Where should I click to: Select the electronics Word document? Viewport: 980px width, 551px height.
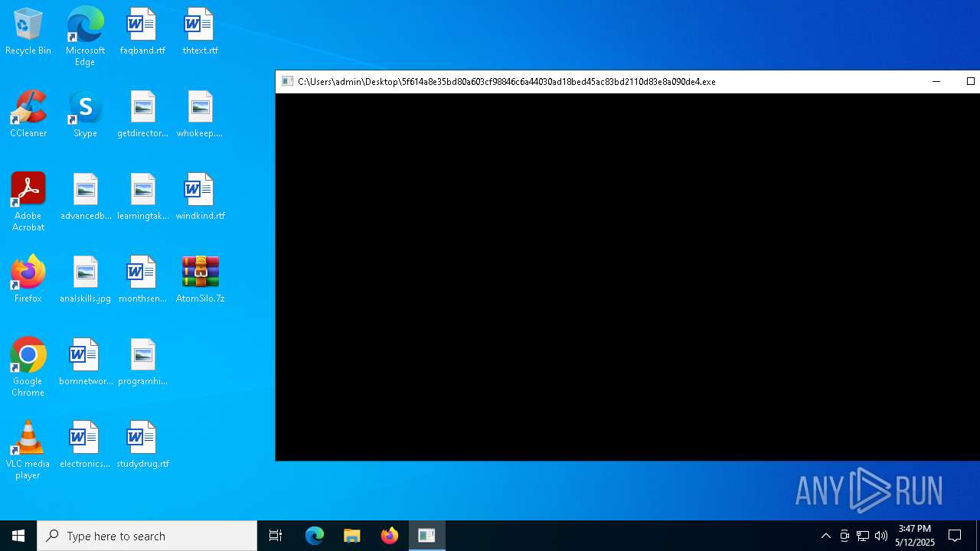(85, 445)
